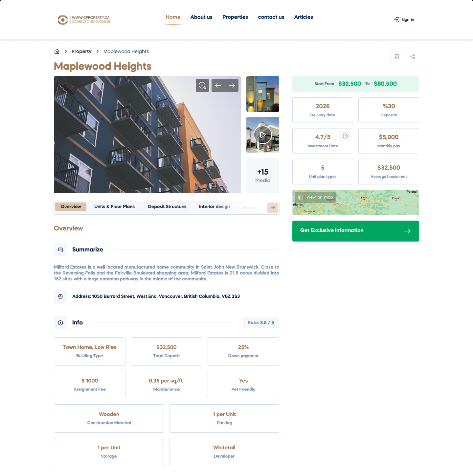Image resolution: width=473 pixels, height=476 pixels.
Task: Zoom into the main gallery photo
Action: coord(202,85)
